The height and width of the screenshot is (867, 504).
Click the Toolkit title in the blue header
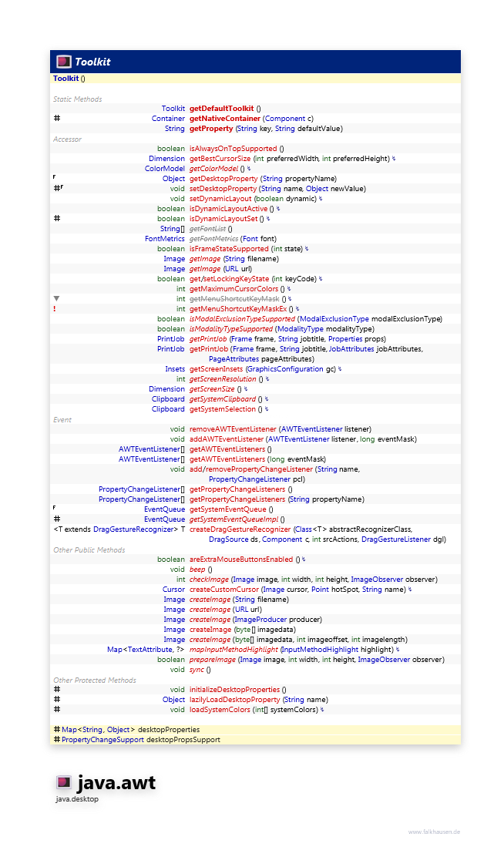pos(92,62)
